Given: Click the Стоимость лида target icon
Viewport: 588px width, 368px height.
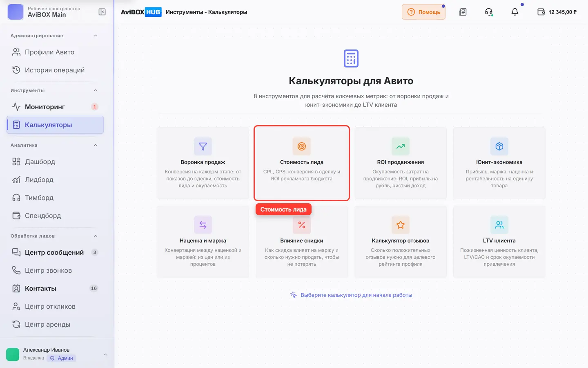Looking at the screenshot, I should click(x=302, y=146).
